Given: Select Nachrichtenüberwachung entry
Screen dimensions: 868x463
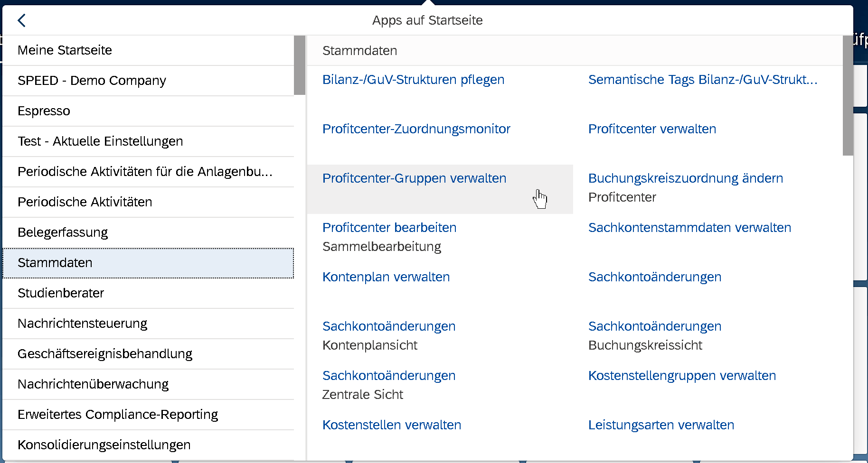Looking at the screenshot, I should (148, 384).
